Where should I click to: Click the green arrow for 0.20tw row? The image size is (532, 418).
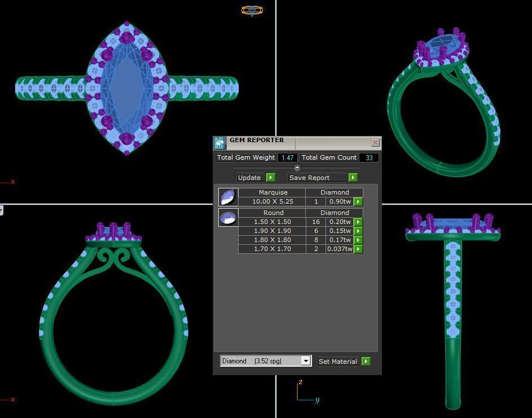coord(358,222)
